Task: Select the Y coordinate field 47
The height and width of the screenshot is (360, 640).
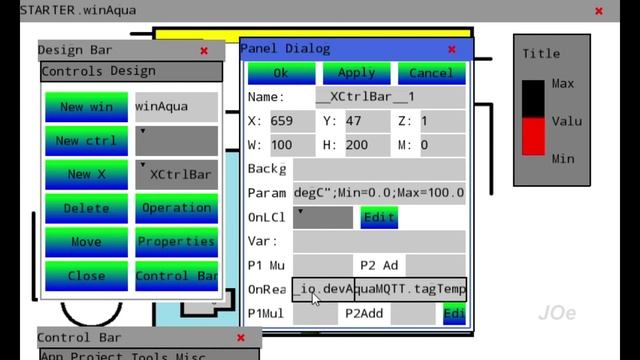Action: click(x=367, y=121)
